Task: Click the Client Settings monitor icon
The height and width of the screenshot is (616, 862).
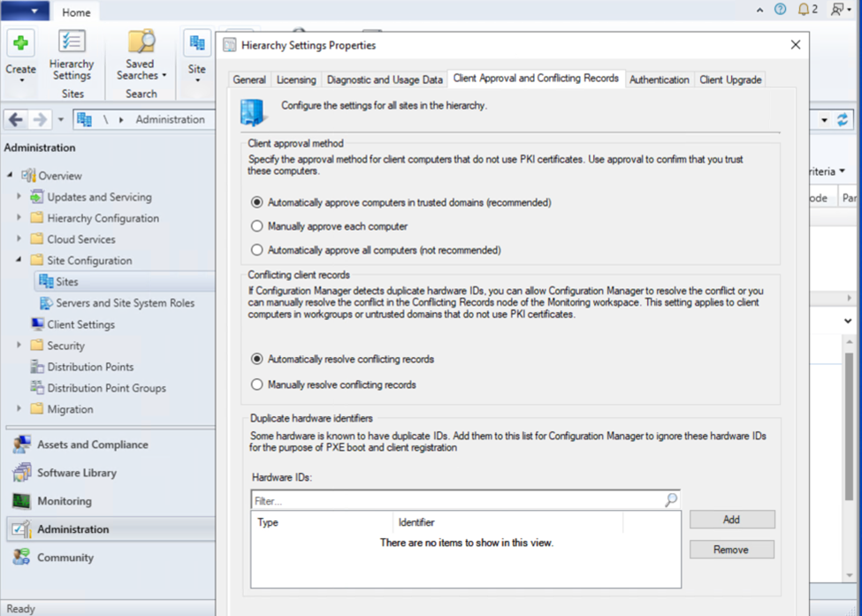Action: (37, 324)
